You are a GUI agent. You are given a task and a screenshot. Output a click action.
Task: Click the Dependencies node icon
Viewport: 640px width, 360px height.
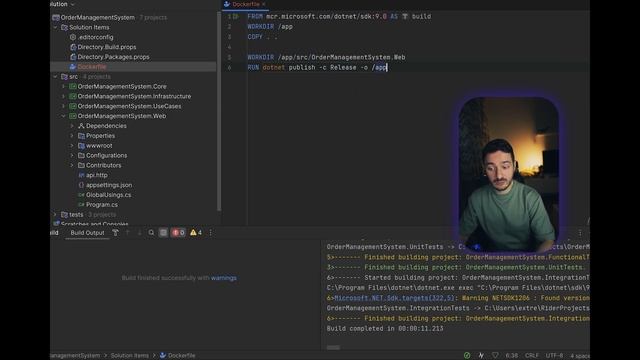(81, 126)
